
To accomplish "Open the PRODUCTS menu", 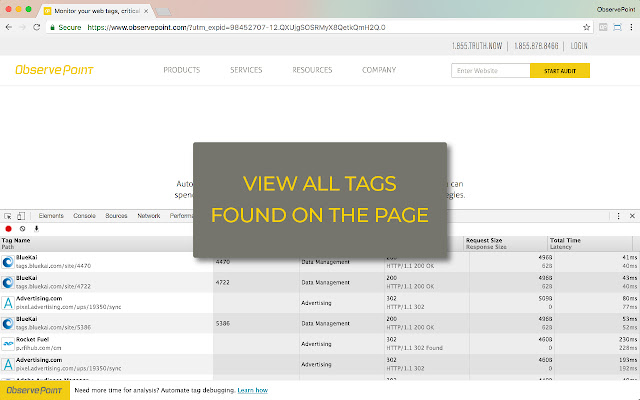I will pos(182,70).
